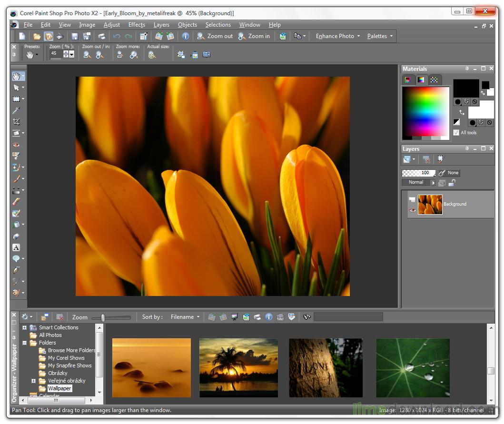Expand the Veřejné obrázky folder node
504x424 pixels.
(x=33, y=381)
